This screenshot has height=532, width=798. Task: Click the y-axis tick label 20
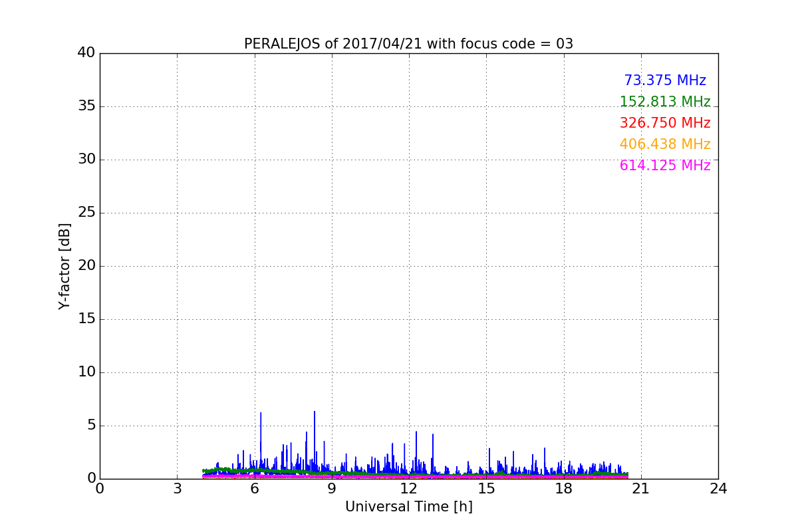click(86, 265)
